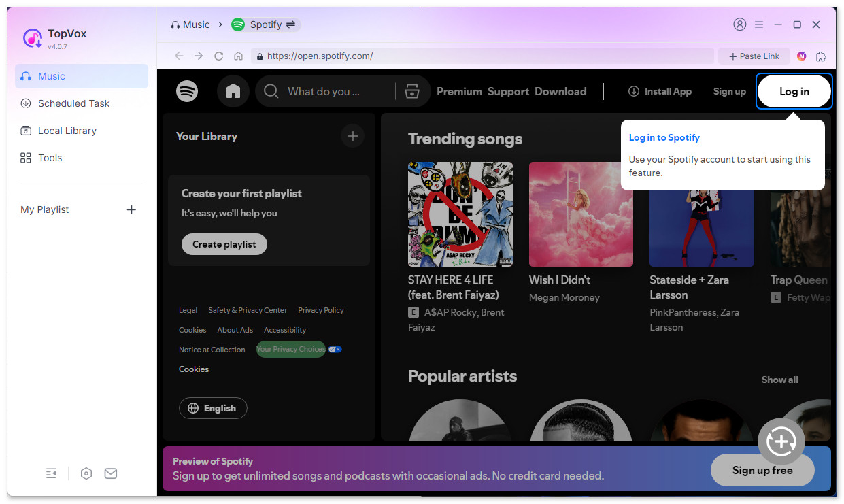Select Local Library in the sidebar

[x=67, y=131]
